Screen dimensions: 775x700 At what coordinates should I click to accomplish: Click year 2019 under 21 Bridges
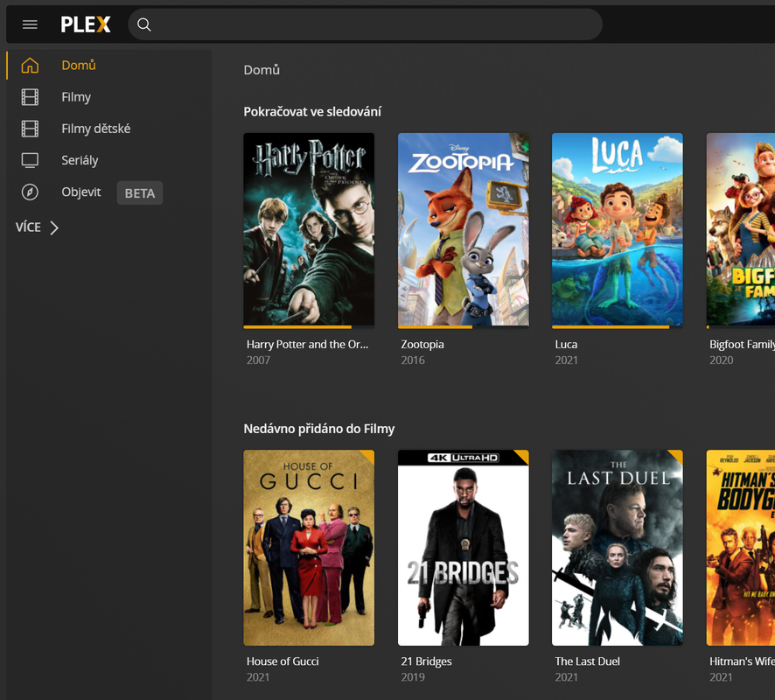(413, 676)
